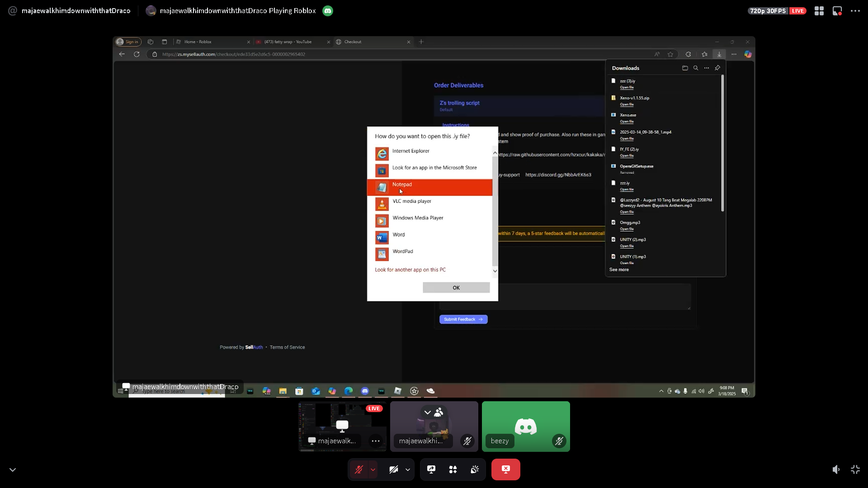Open file link under IY_FE (2).iy
868x488 pixels.
tap(627, 155)
